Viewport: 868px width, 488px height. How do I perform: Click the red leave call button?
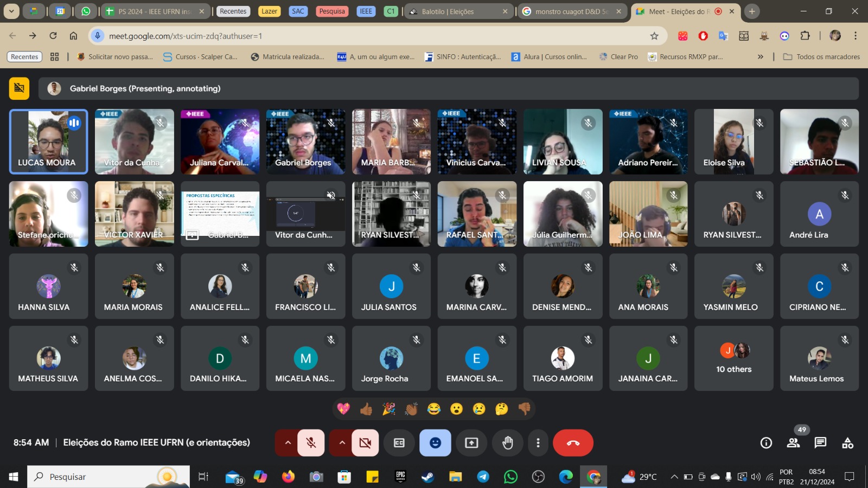tap(573, 443)
